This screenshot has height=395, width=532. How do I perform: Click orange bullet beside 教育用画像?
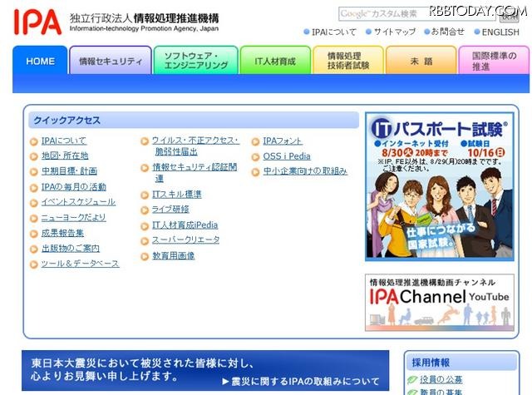coord(145,257)
